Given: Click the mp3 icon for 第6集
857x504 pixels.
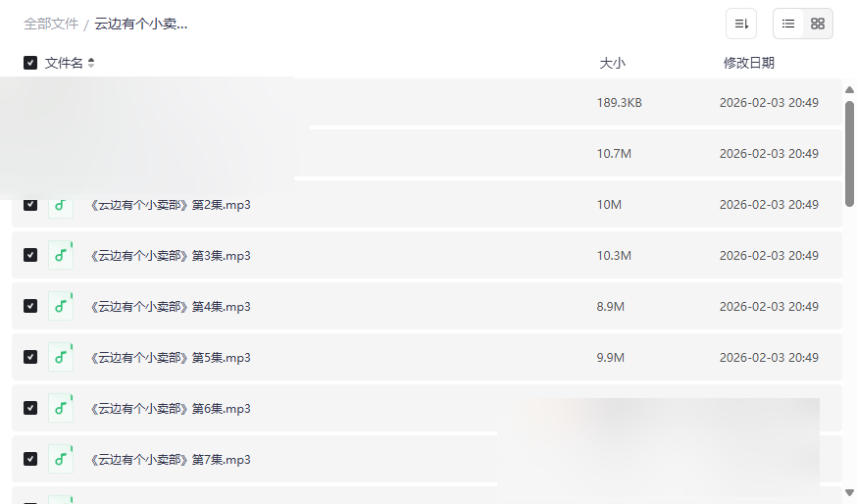Looking at the screenshot, I should click(x=61, y=408).
